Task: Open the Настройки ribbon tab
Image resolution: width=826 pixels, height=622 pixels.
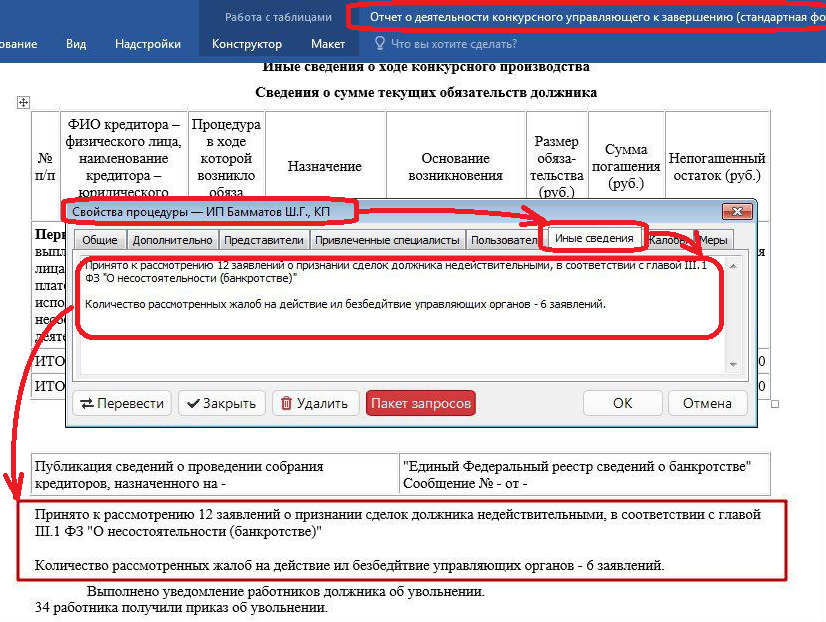Action: pyautogui.click(x=148, y=44)
